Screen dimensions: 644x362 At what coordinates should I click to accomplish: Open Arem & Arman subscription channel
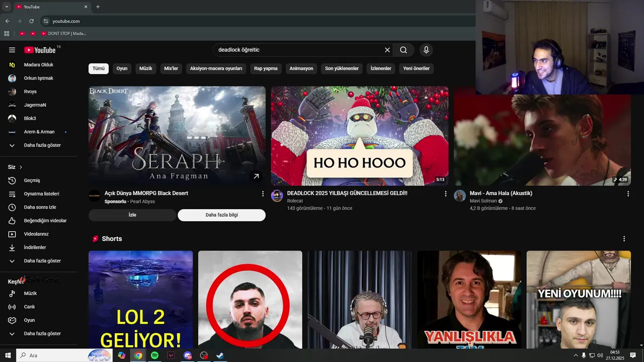click(39, 132)
